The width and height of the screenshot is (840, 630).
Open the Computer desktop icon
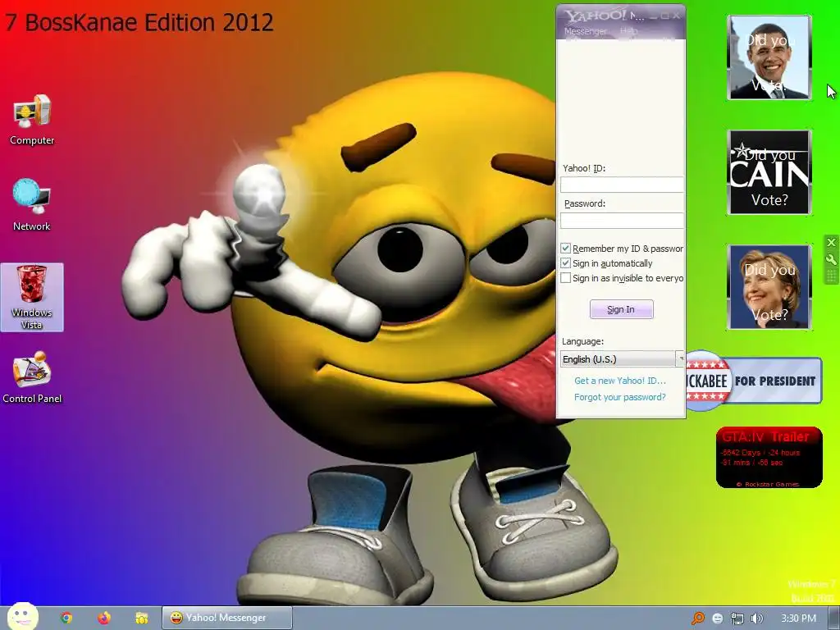pos(32,120)
